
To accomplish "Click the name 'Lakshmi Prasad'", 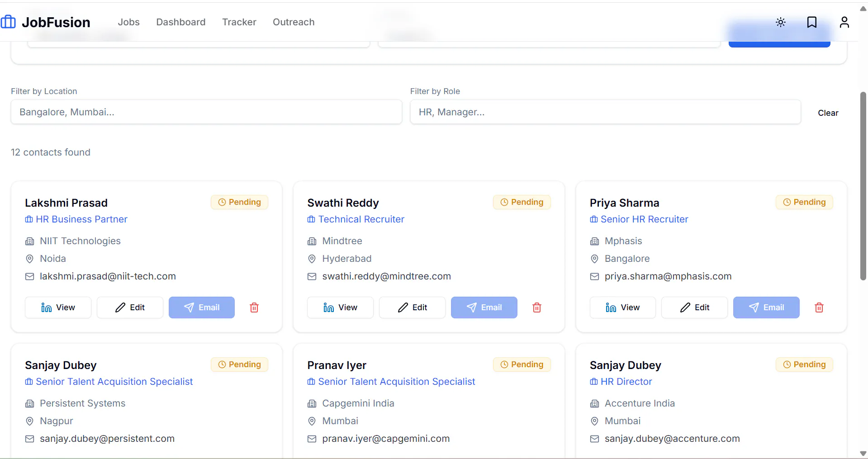I will click(x=66, y=203).
